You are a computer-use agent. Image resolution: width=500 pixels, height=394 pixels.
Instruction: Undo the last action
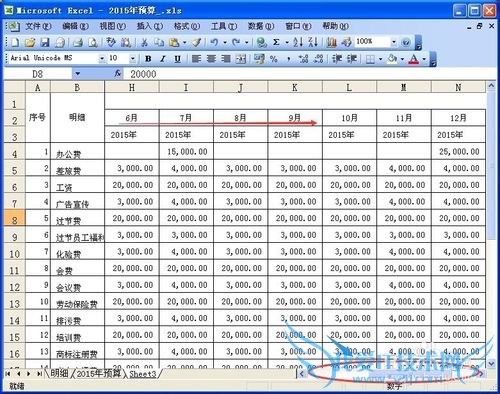click(214, 42)
